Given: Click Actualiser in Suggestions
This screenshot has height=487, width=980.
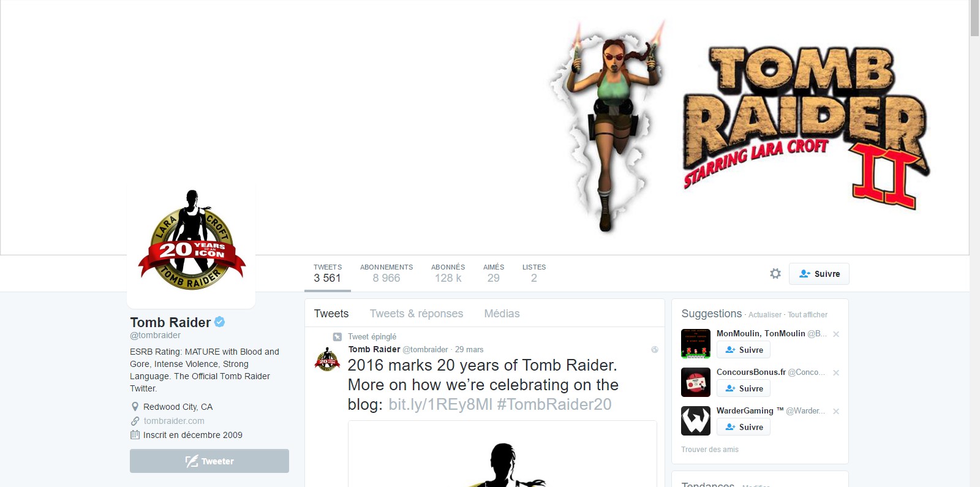Looking at the screenshot, I should click(765, 315).
